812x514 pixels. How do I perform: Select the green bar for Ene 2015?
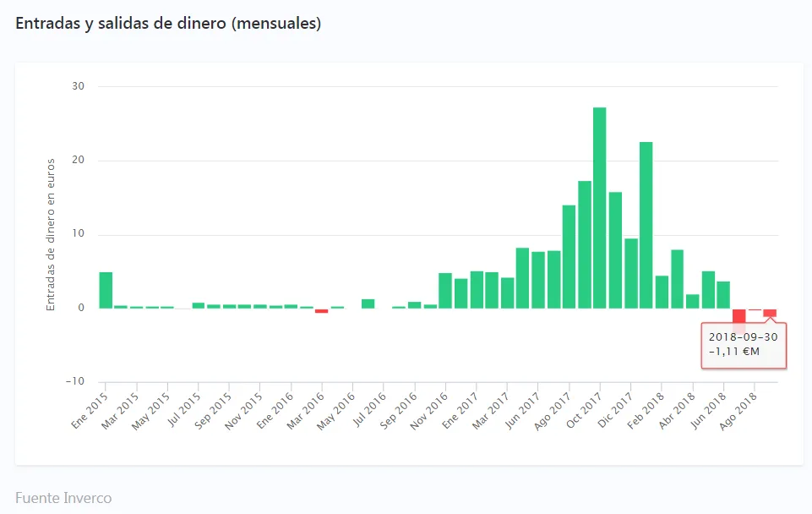106,290
